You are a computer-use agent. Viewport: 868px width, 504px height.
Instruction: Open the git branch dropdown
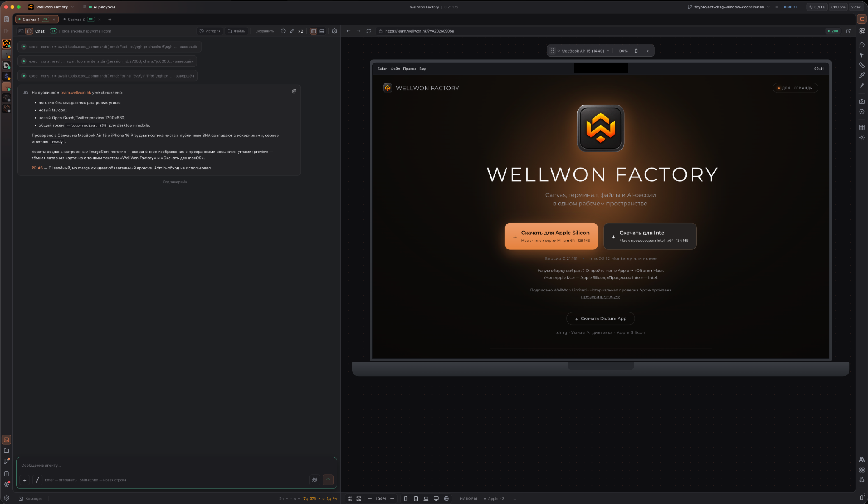tap(728, 7)
